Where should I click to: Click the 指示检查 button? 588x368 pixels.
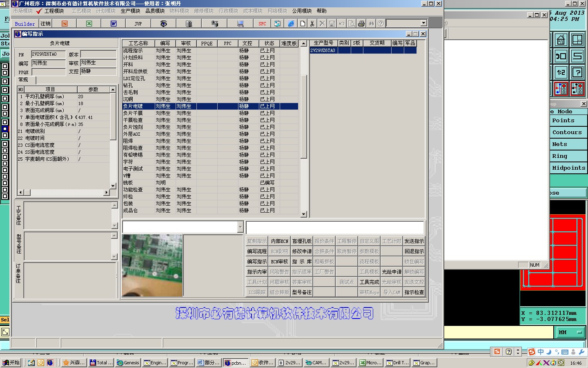point(414,292)
